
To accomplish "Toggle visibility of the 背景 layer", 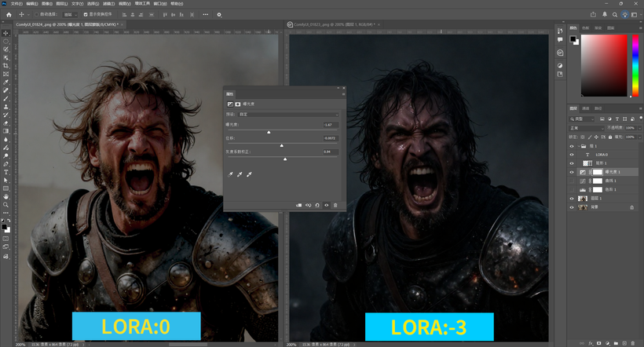I will pos(572,207).
